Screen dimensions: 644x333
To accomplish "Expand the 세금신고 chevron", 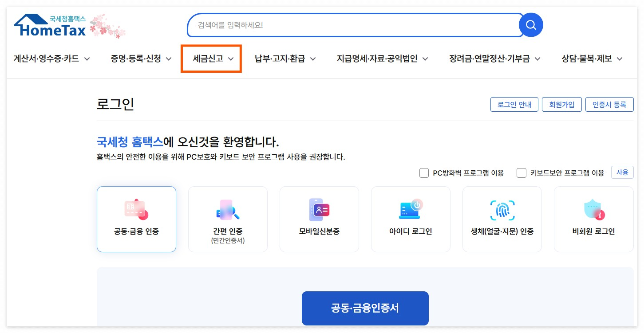I will click(x=231, y=59).
